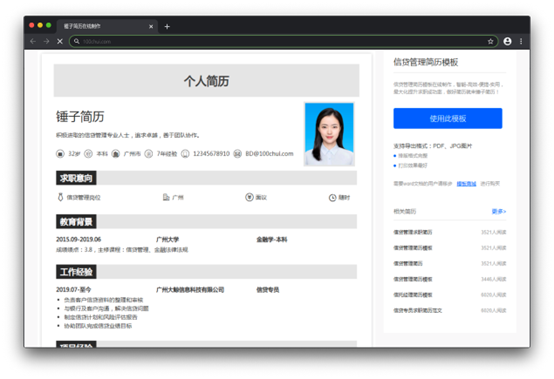Click the 个人简历 title banner

(x=206, y=81)
